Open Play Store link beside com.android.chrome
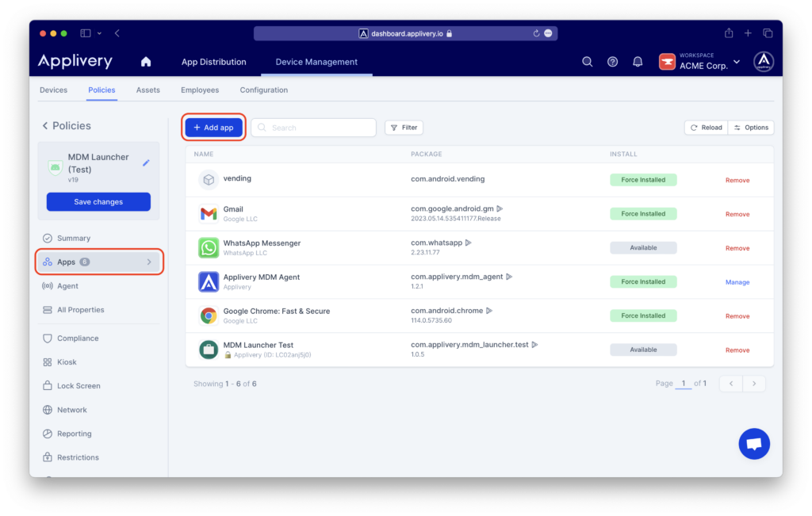812x516 pixels. click(489, 311)
